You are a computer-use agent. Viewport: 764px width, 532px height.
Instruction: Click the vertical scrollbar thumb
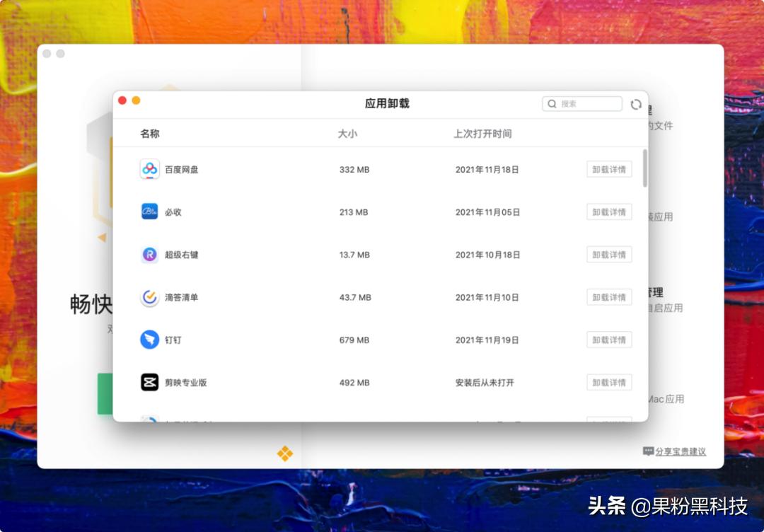[x=644, y=168]
